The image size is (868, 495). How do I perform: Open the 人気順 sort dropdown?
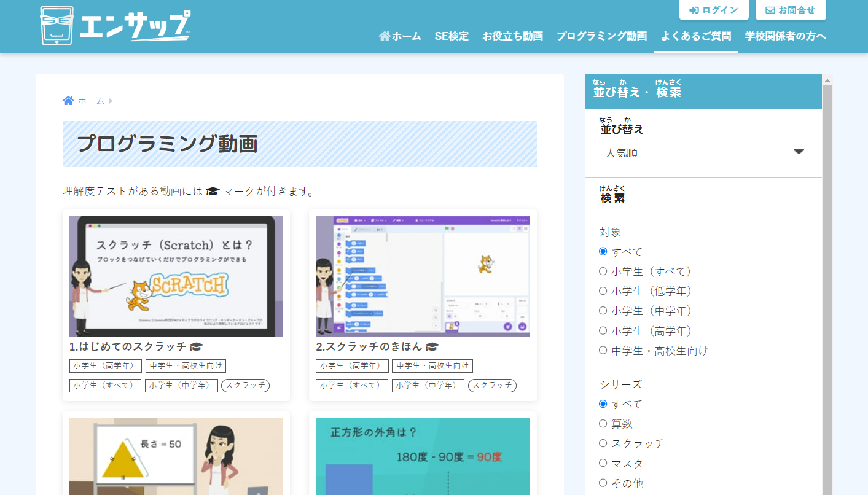tap(704, 153)
